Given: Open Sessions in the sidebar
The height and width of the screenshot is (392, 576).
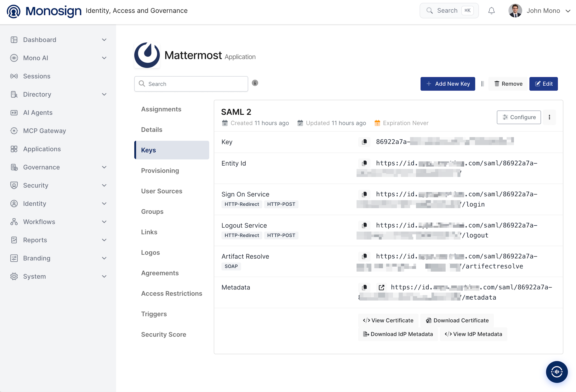Looking at the screenshot, I should click(x=37, y=76).
